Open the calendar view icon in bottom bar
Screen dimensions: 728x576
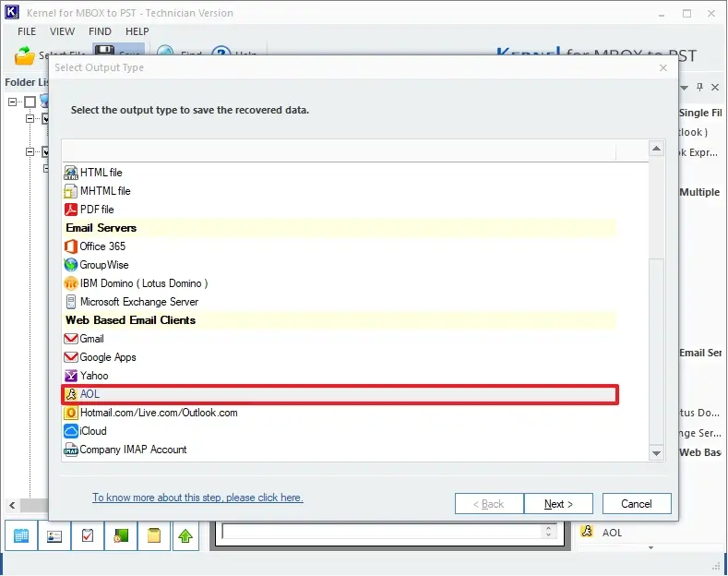click(21, 535)
